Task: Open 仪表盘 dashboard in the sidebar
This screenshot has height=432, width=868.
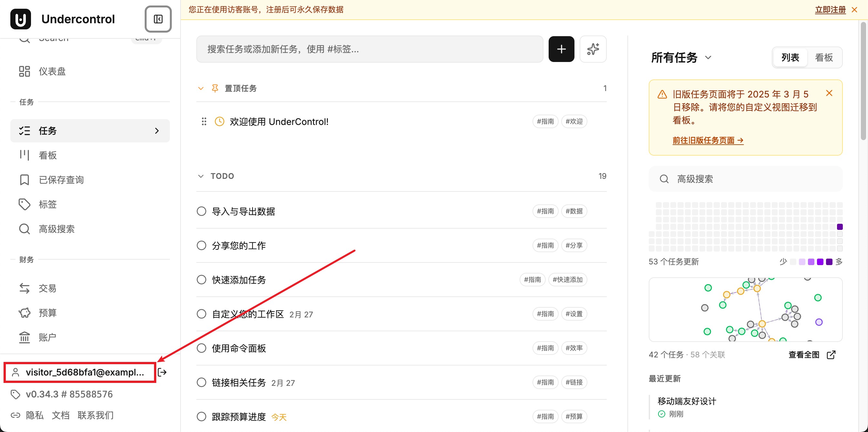Action: (90, 71)
